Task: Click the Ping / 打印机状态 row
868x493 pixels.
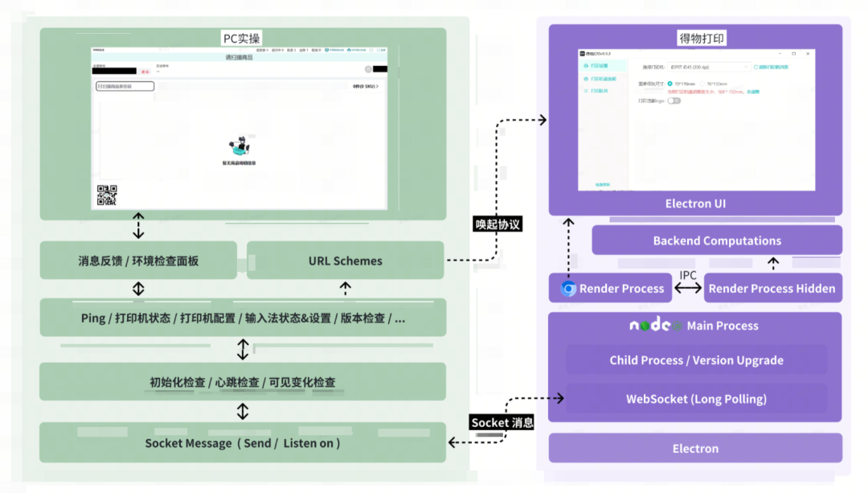Action: 243,318
